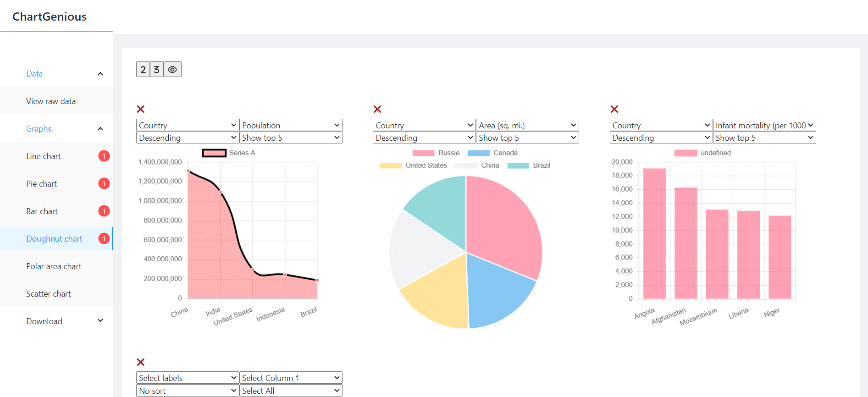Click the teal Brazil pie slice
The height and width of the screenshot is (397, 868).
coord(440,209)
